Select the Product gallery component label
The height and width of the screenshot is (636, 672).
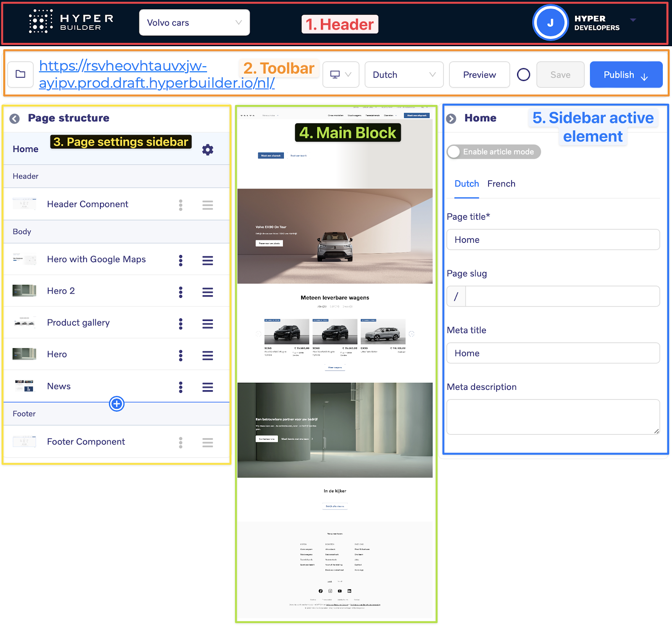coord(78,323)
